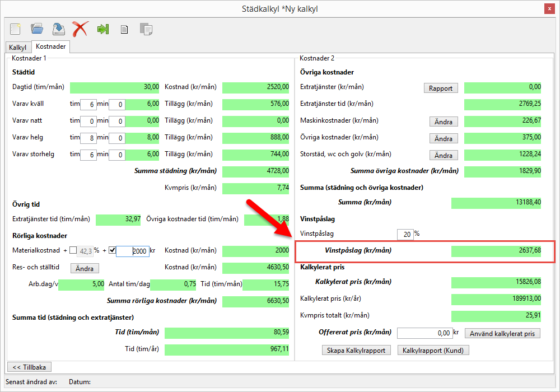Open the Extratjänster Rapport button
Image resolution: width=560 pixels, height=392 pixels.
coord(441,88)
